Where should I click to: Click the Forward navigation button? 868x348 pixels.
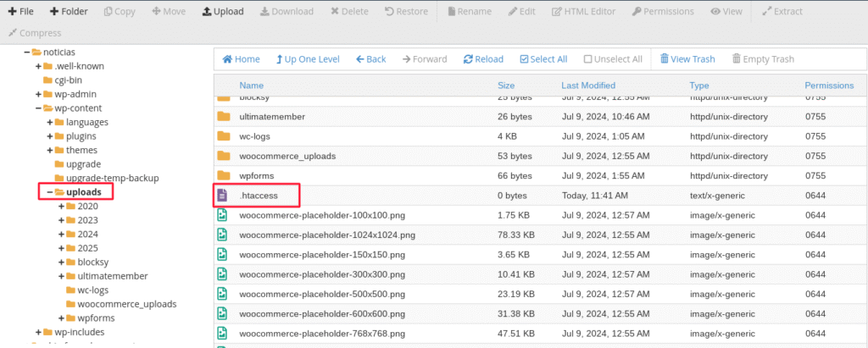click(425, 59)
